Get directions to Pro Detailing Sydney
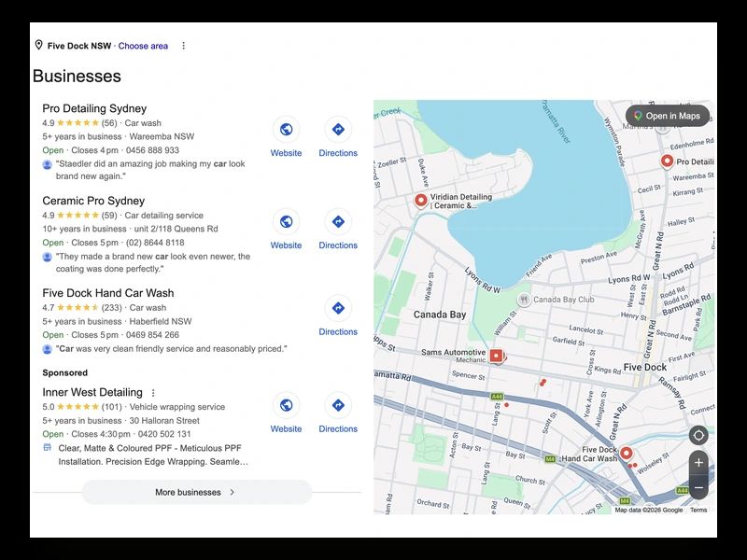Viewport: 747px width, 560px height. tap(338, 129)
